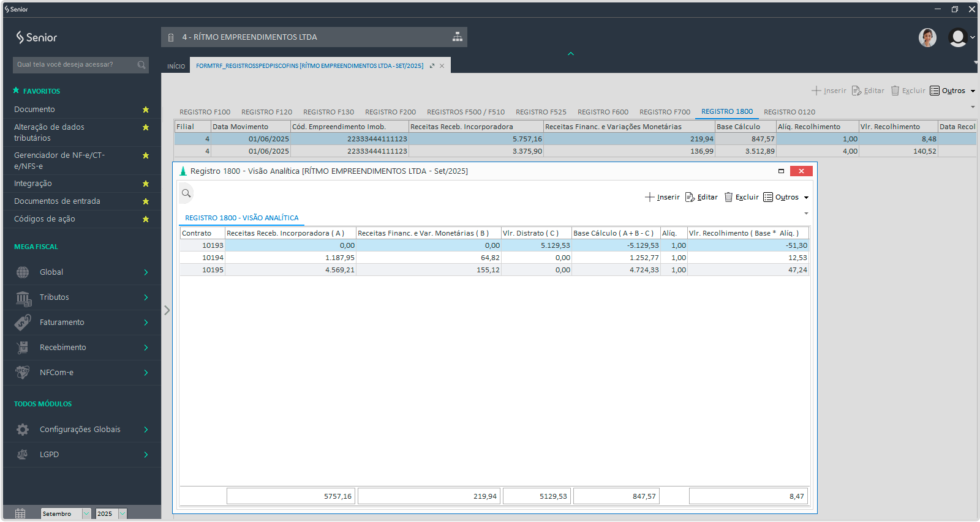Open the calendar icon in bottom bar
The image size is (980, 522).
tap(20, 513)
